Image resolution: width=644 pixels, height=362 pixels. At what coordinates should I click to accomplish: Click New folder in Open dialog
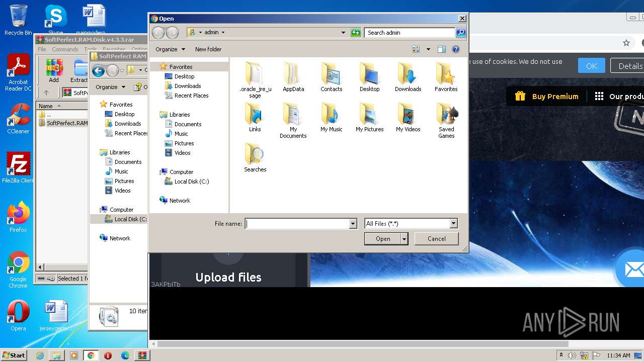point(208,49)
